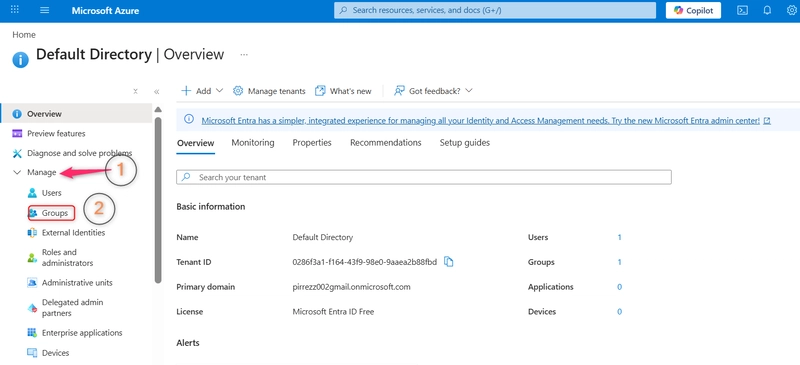Viewport: 800px width, 365px height.
Task: Switch to the Properties tab
Action: [312, 143]
